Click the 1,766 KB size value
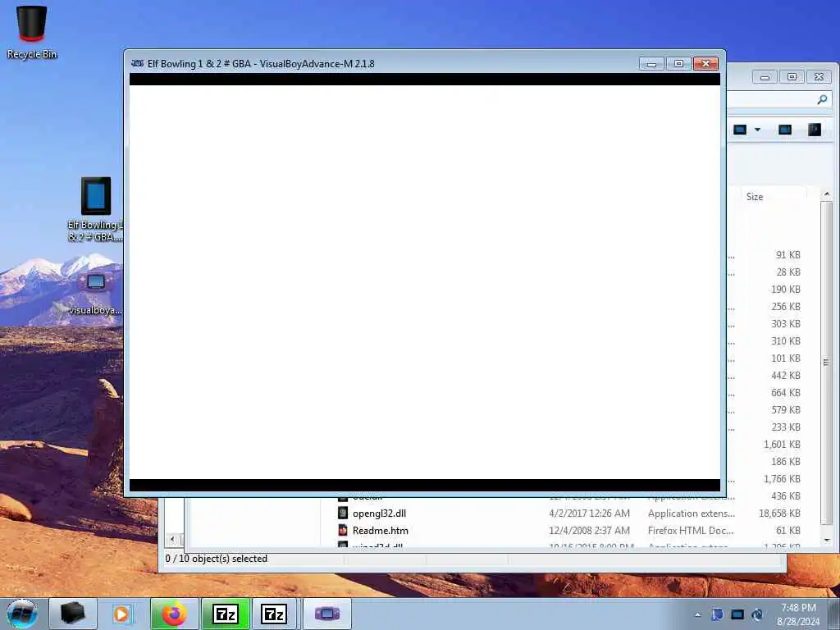Screen dimensions: 840x630 click(x=782, y=478)
